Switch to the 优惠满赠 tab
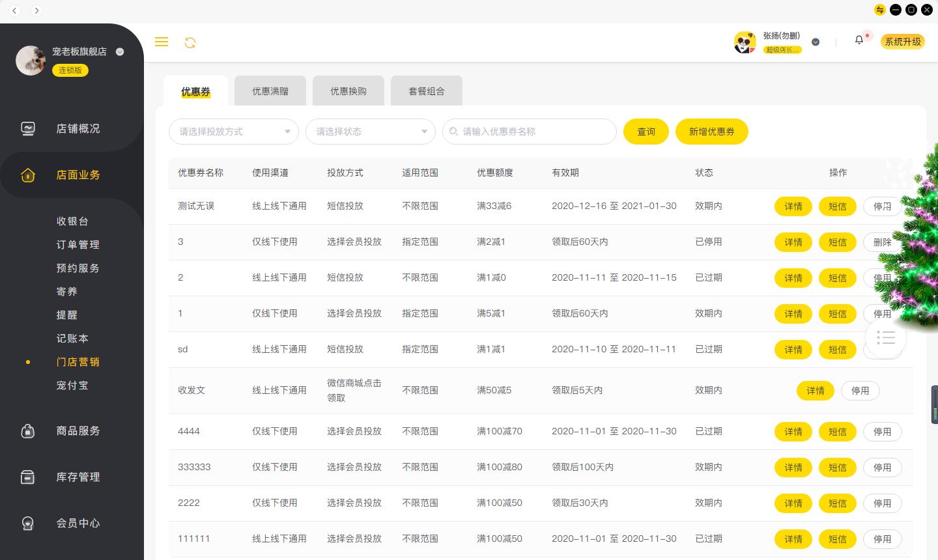Image resolution: width=938 pixels, height=560 pixels. click(270, 91)
